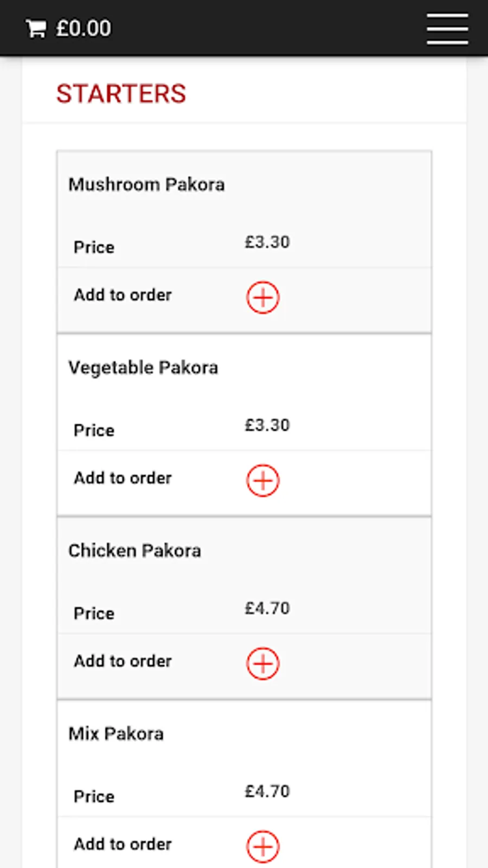Select the Mushroom Pakora item name
This screenshot has width=488, height=868.
tap(146, 184)
